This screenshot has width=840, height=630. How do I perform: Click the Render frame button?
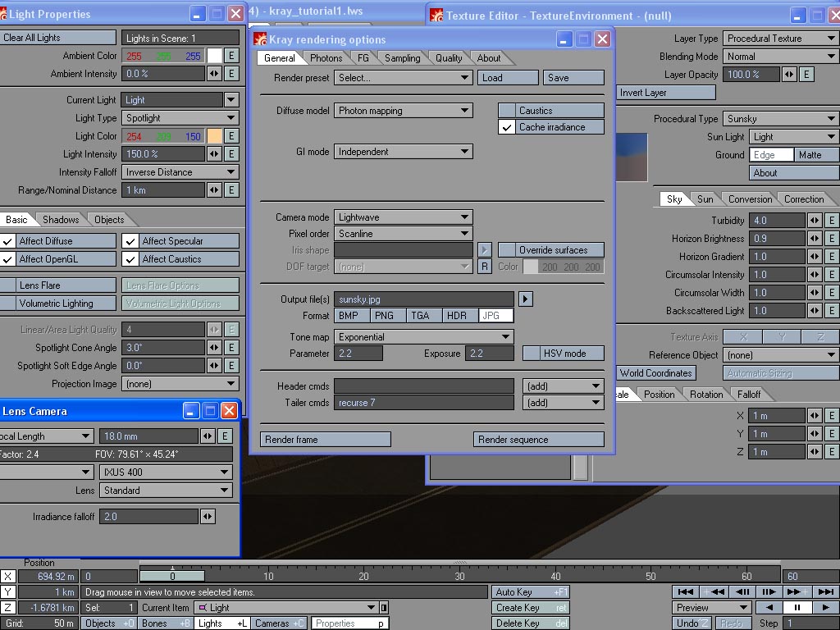pyautogui.click(x=325, y=440)
